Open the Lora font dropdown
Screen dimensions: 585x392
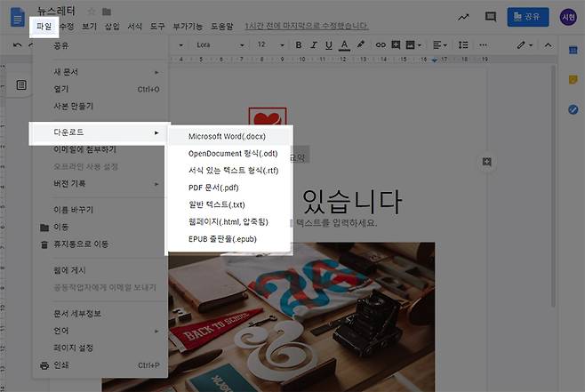point(220,45)
